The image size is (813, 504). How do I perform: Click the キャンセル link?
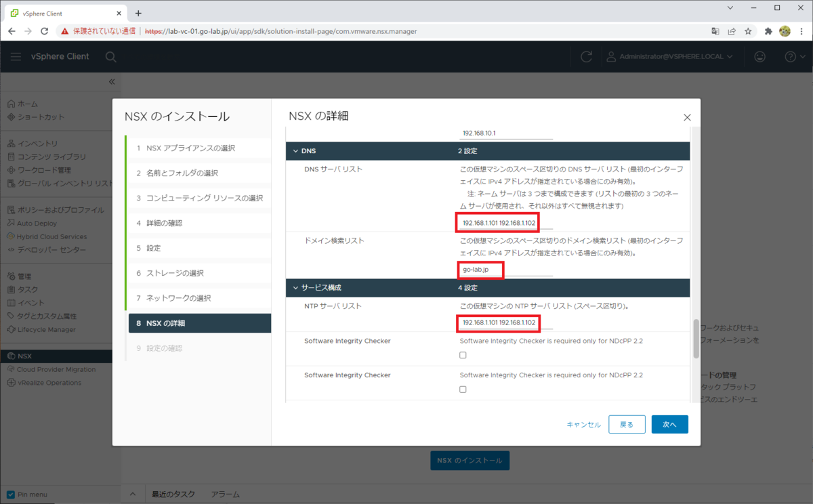[x=583, y=425]
